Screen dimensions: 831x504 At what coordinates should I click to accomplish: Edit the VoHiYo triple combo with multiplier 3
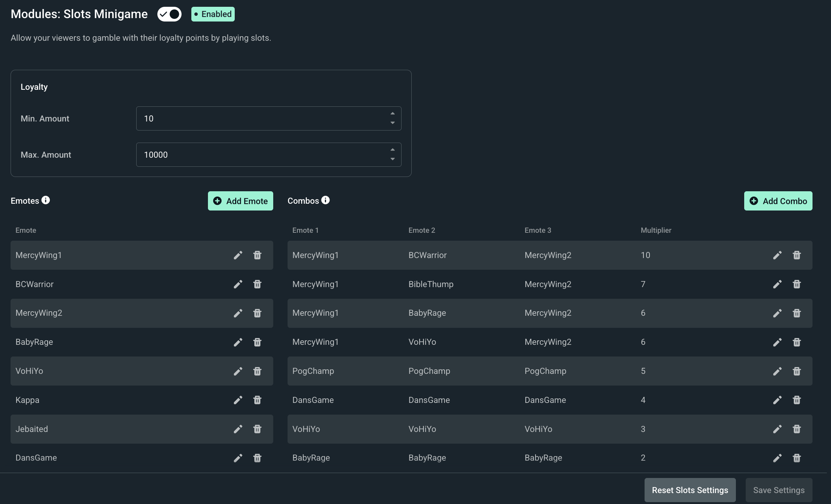[777, 429]
